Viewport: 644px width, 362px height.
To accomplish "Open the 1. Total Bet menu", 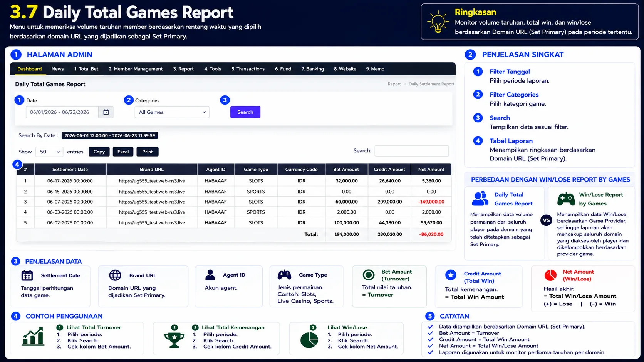I will tap(86, 69).
